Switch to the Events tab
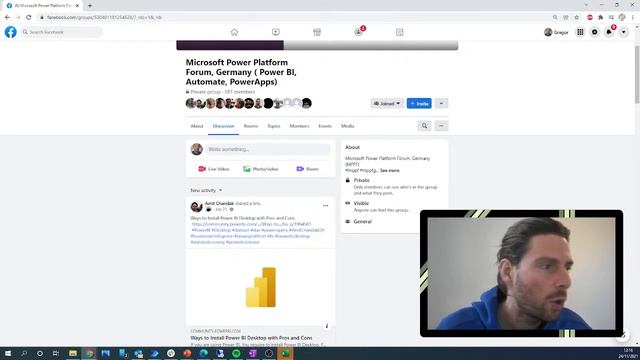640x360 pixels. (x=325, y=126)
